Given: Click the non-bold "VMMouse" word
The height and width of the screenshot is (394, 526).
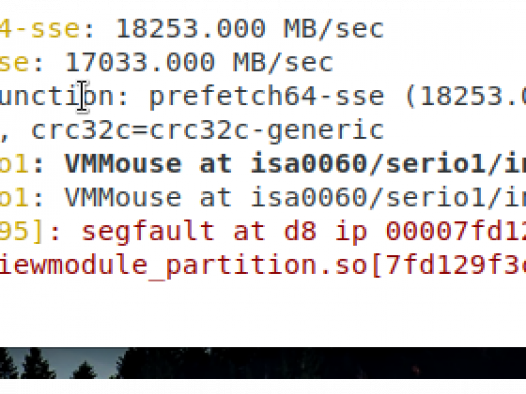Looking at the screenshot, I should click(123, 197).
